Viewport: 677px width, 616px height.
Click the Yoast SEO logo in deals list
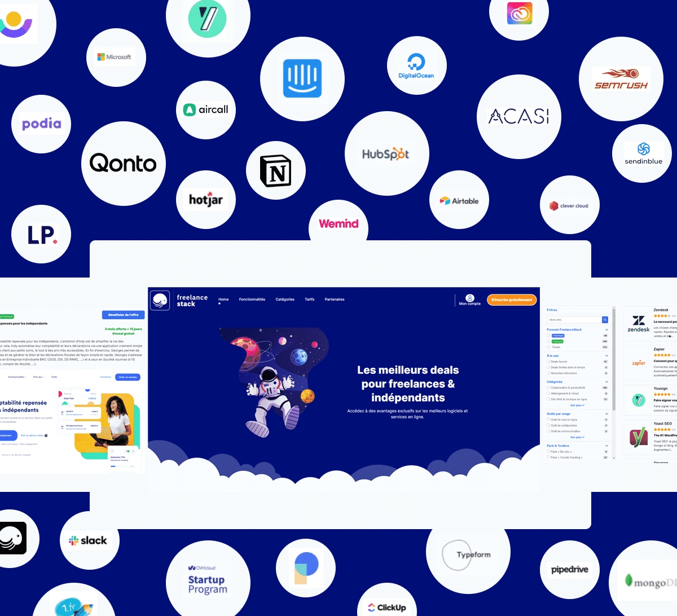pos(639,438)
